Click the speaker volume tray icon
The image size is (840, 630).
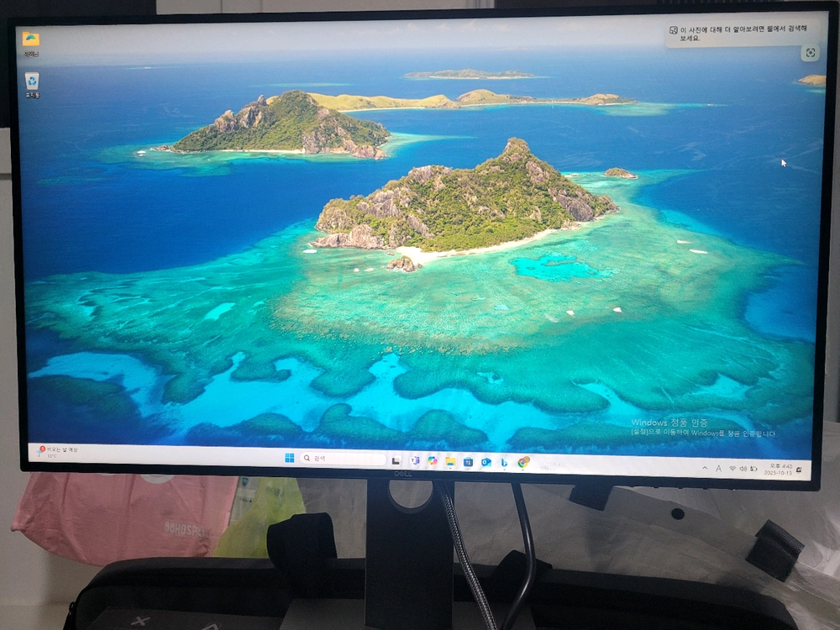(x=743, y=469)
